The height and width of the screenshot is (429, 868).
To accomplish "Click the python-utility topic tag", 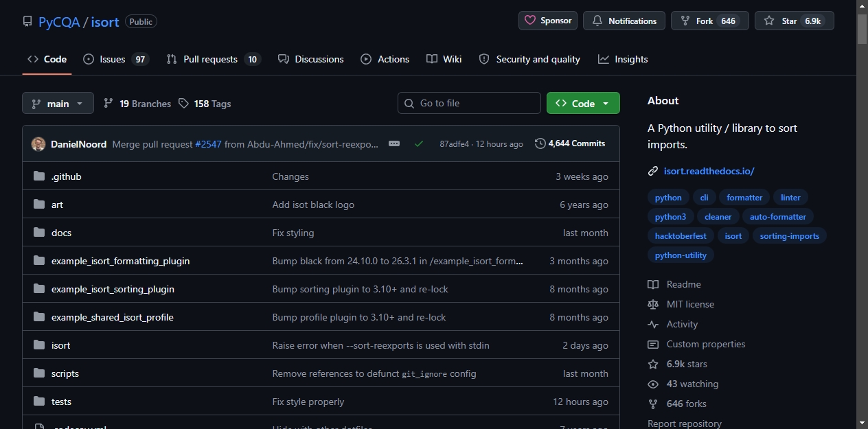I will point(681,255).
